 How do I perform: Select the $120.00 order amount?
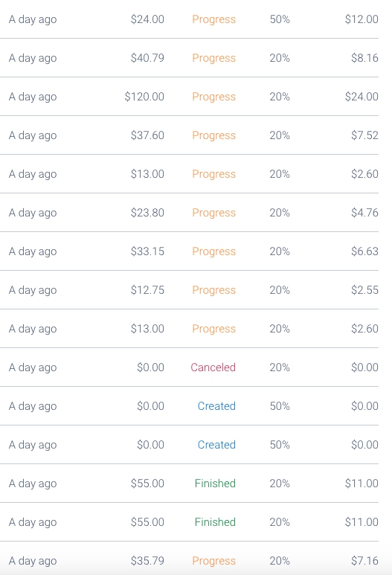pyautogui.click(x=144, y=97)
